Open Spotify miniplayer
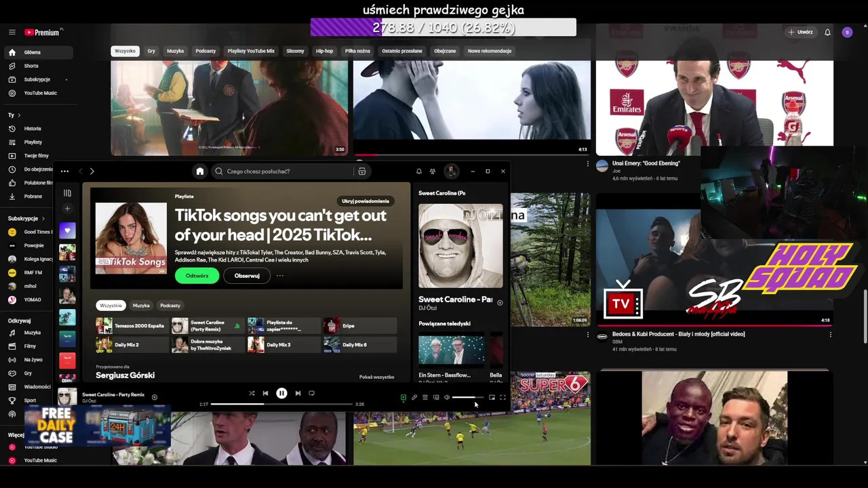The image size is (868, 488). (492, 398)
